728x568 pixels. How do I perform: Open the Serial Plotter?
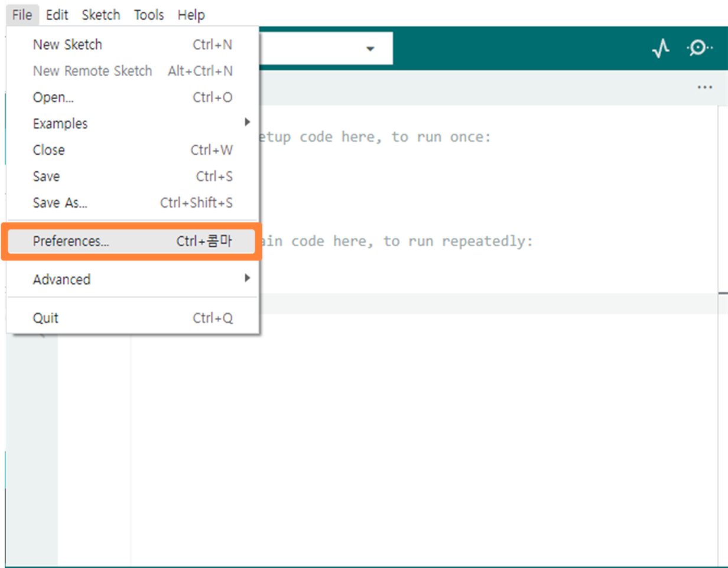(660, 49)
